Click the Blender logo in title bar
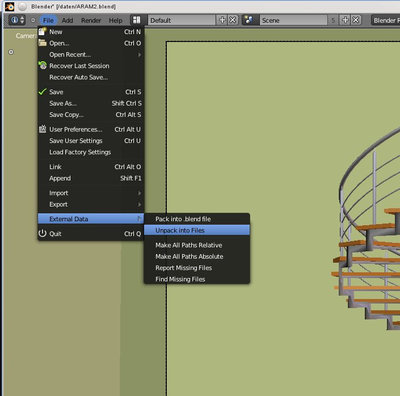Image resolution: width=400 pixels, height=396 pixels. 9,6
